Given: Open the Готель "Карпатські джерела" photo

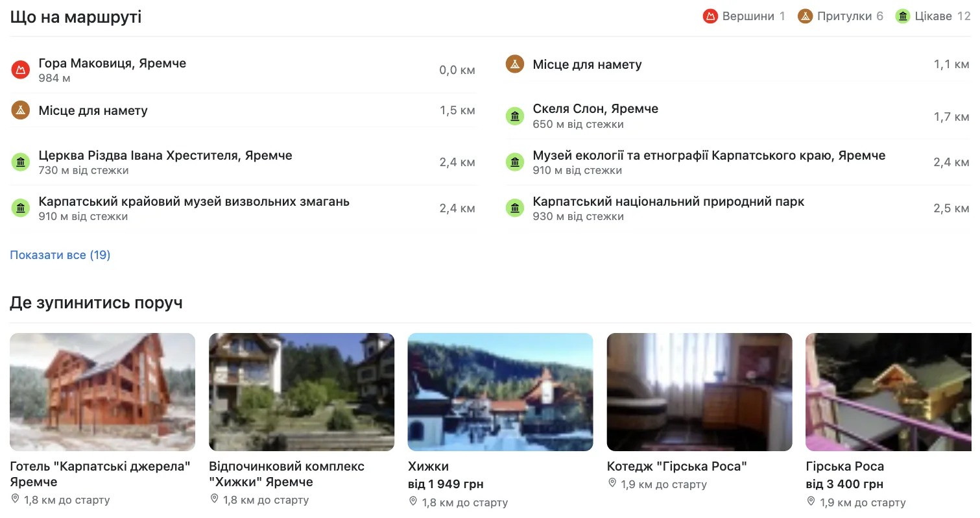Looking at the screenshot, I should pos(102,392).
